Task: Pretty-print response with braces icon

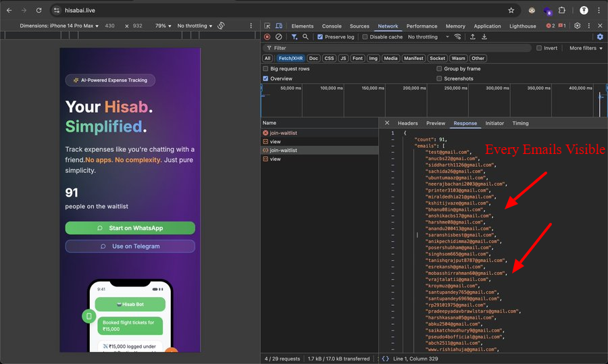Action: (386, 359)
